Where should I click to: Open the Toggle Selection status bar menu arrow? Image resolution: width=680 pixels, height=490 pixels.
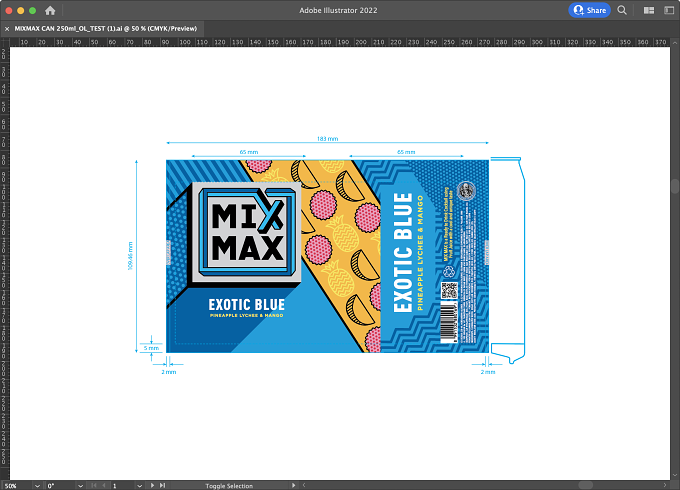tap(294, 485)
